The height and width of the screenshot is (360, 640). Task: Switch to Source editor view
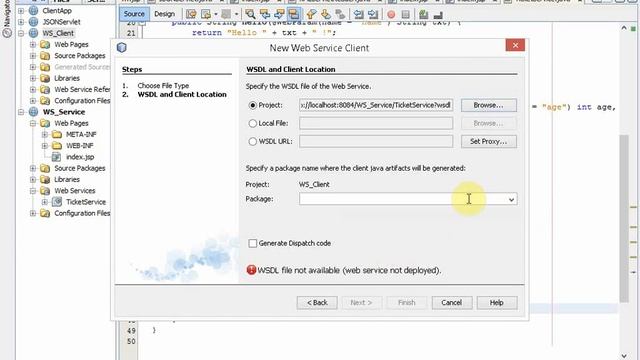[x=134, y=14]
